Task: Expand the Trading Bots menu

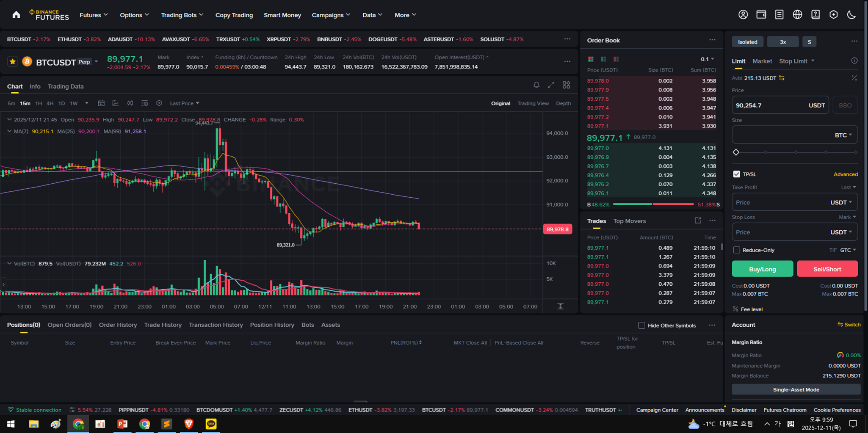Action: tap(182, 15)
